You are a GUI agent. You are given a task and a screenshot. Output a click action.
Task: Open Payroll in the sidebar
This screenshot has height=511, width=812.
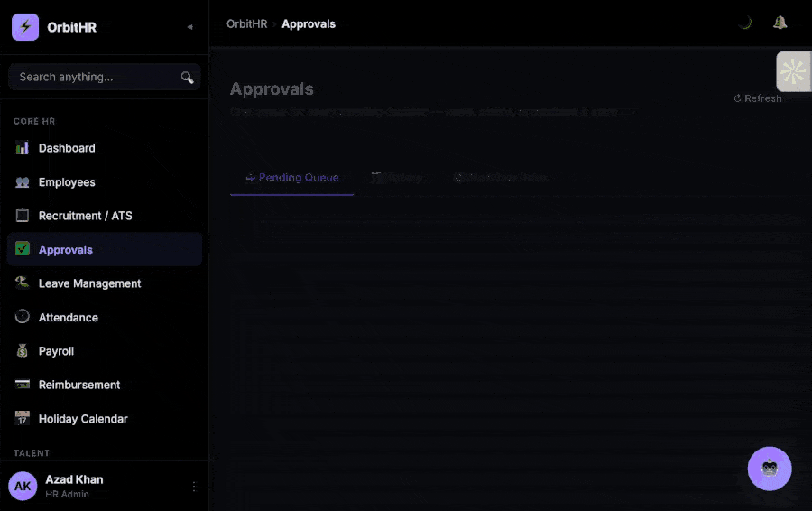point(104,351)
